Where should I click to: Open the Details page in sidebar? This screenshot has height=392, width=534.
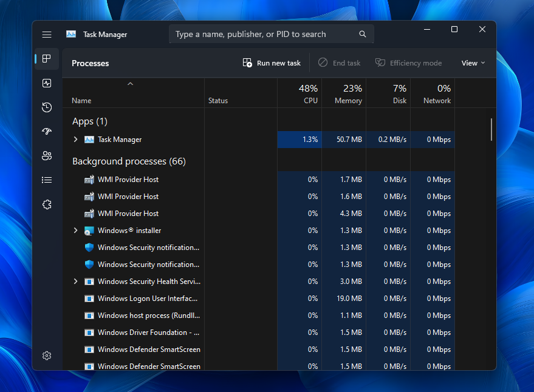[47, 180]
